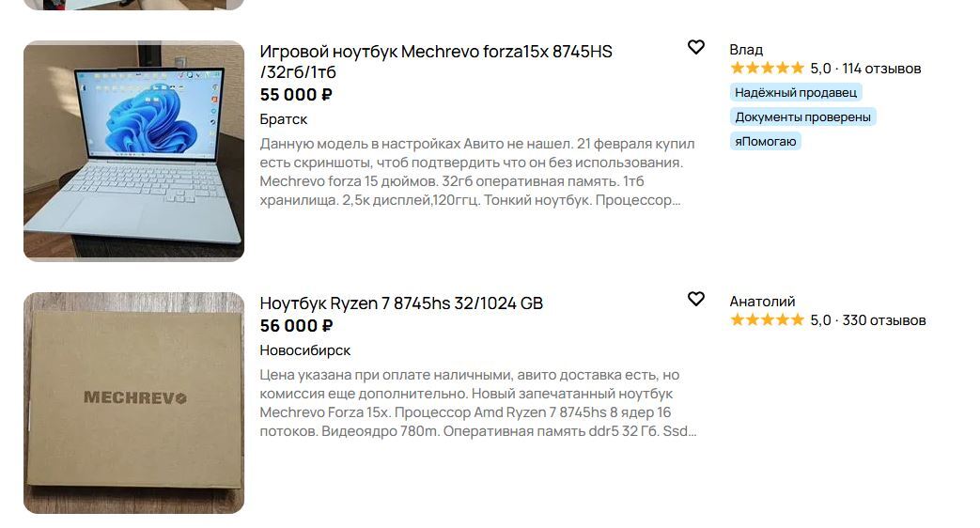Click the Документы проверены badge

point(803,116)
